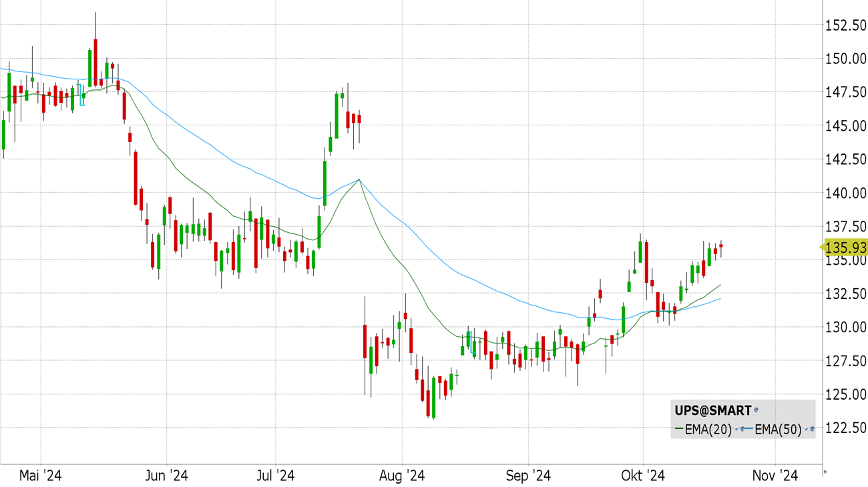Click the 122.50 price axis label

coord(846,428)
